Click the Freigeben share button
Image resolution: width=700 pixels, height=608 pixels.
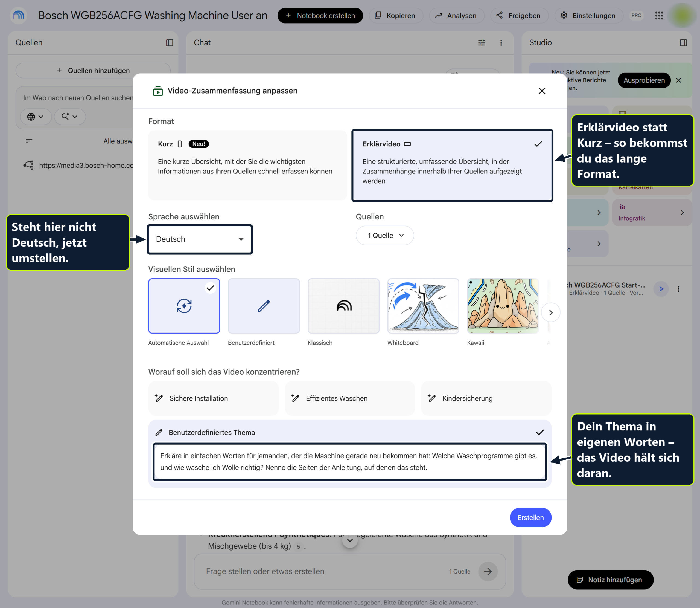coord(519,16)
